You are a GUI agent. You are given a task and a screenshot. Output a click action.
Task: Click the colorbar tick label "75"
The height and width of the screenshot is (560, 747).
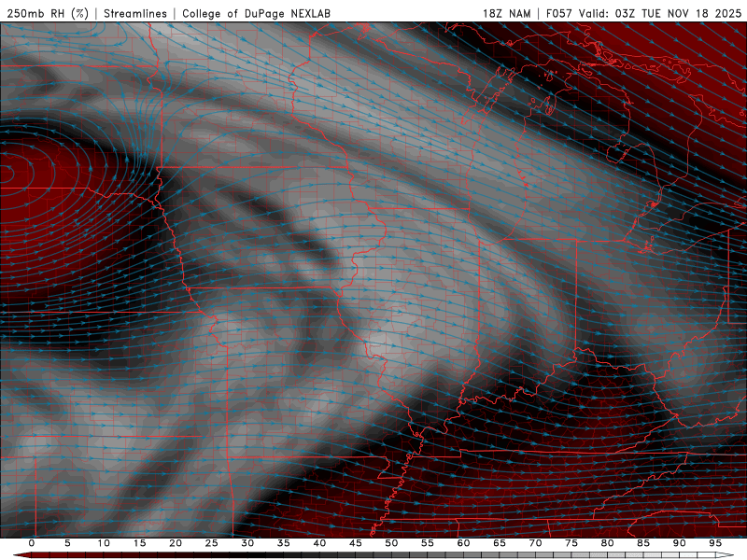point(571,543)
